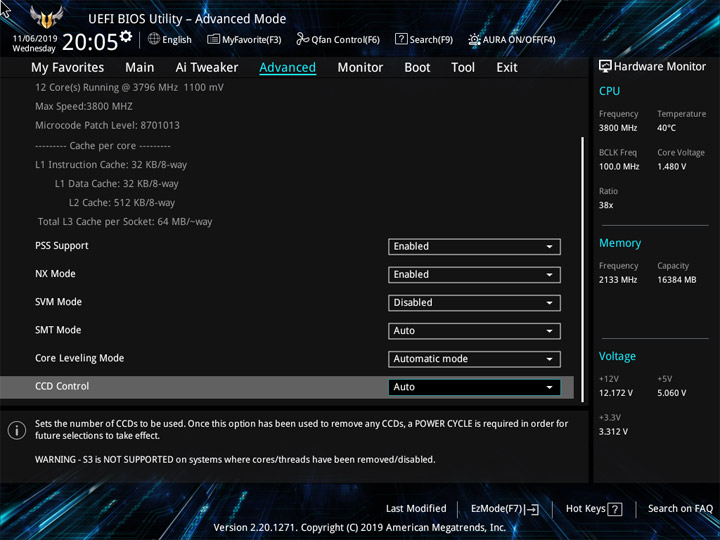Click the memory frequency 2133 MHz value

(x=618, y=280)
